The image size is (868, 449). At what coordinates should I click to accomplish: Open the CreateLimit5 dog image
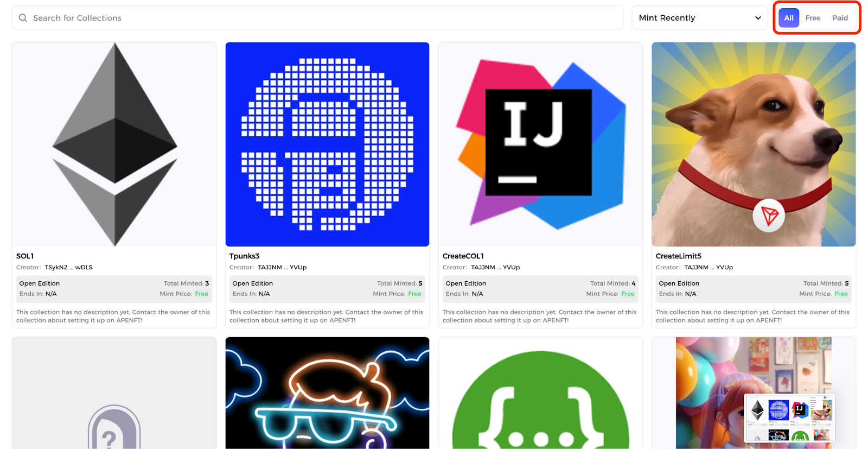754,144
